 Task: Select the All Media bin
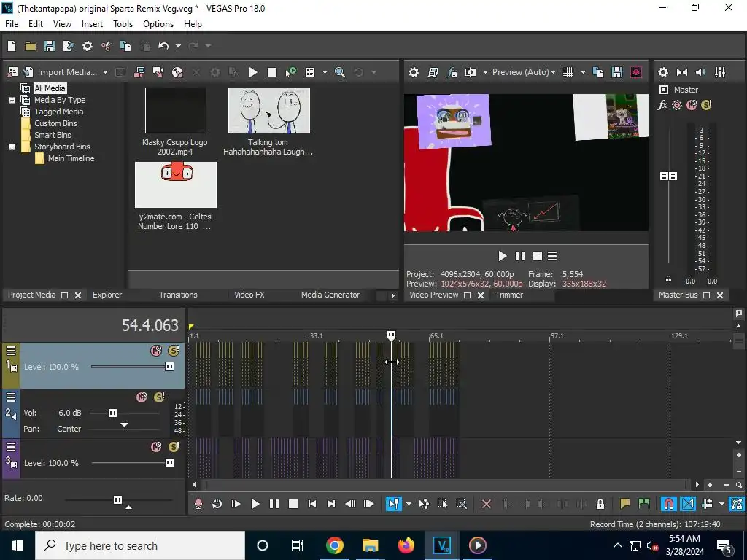[x=50, y=88]
